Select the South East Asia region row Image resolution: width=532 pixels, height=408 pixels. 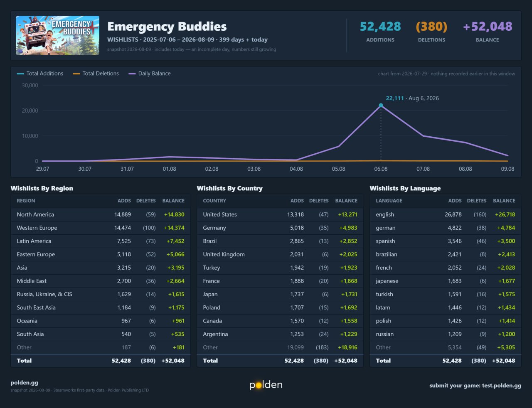[101, 307]
